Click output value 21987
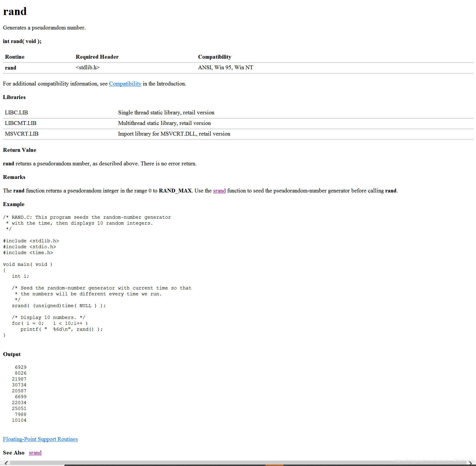Viewport: 476px width, 466px height. coord(19,379)
